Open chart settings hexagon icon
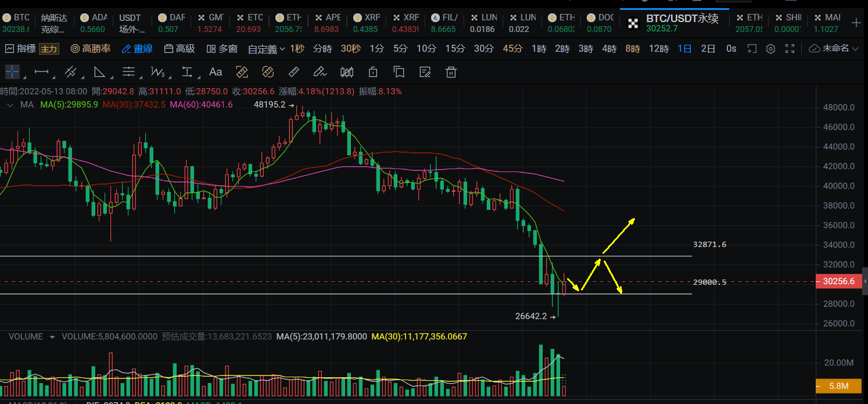The width and height of the screenshot is (868, 404). click(x=771, y=49)
